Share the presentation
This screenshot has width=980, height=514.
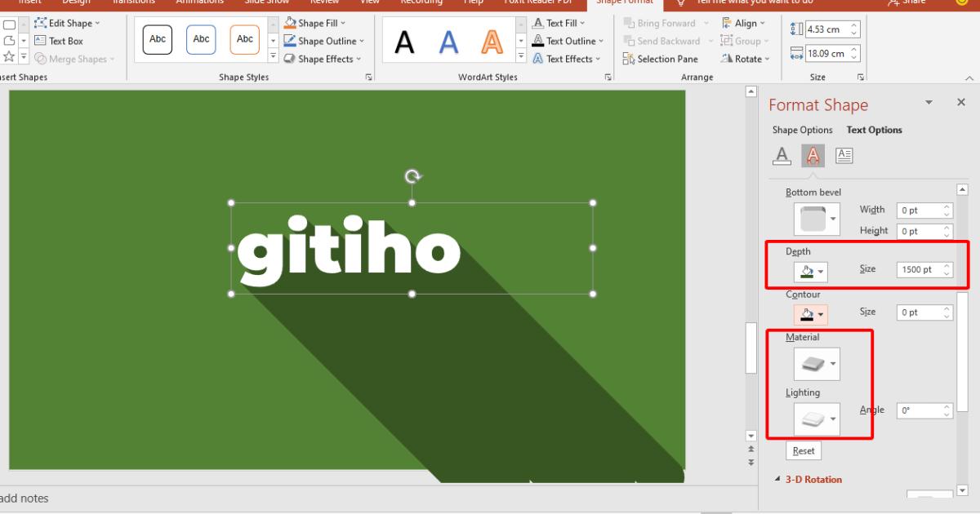[906, 2]
